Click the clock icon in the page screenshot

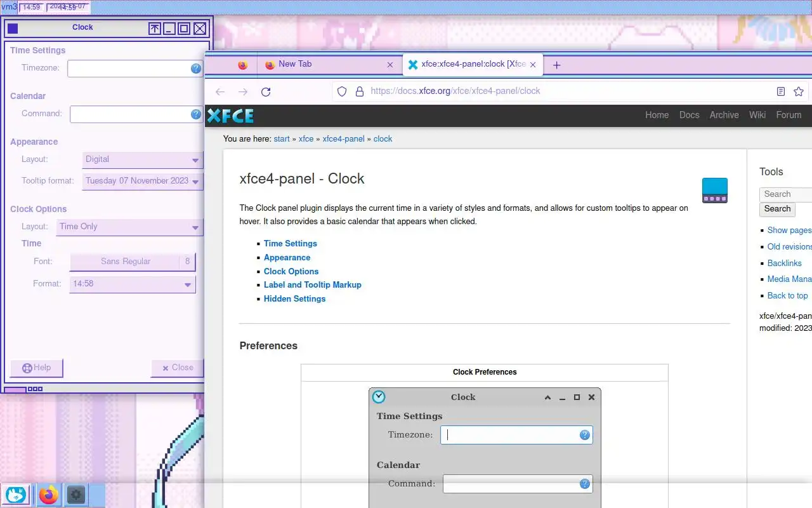(379, 397)
